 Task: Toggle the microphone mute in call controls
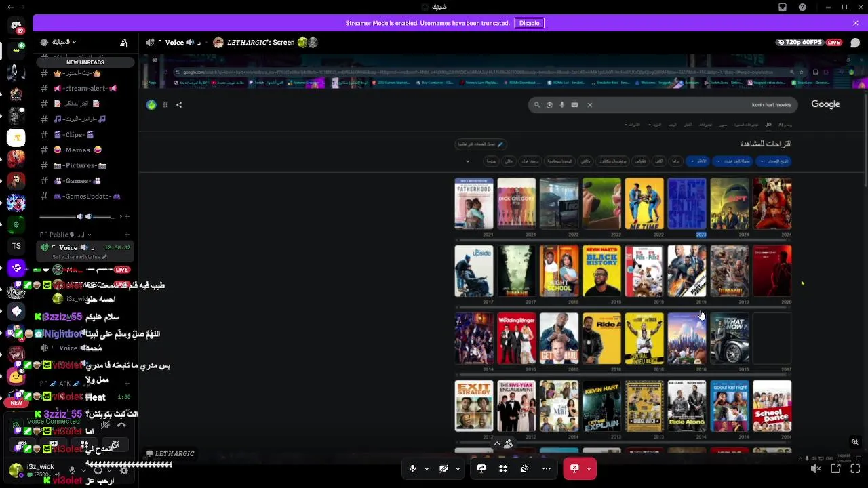[x=412, y=468]
